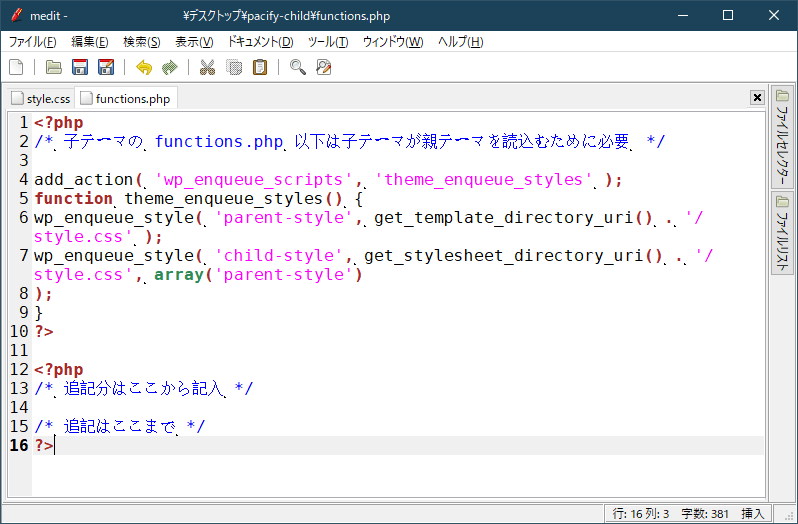
Task: Click 'get_template_directory_uri' on line 6
Action: coord(503,217)
